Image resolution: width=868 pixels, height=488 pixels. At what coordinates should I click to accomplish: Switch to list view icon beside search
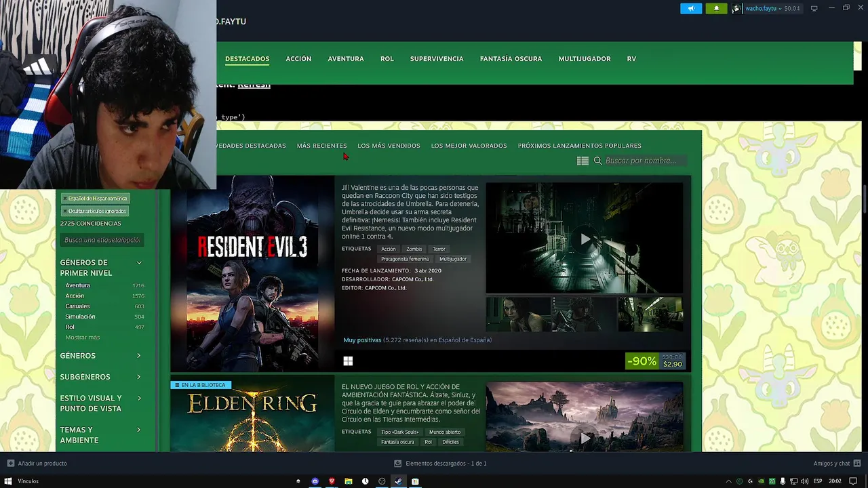tap(583, 161)
